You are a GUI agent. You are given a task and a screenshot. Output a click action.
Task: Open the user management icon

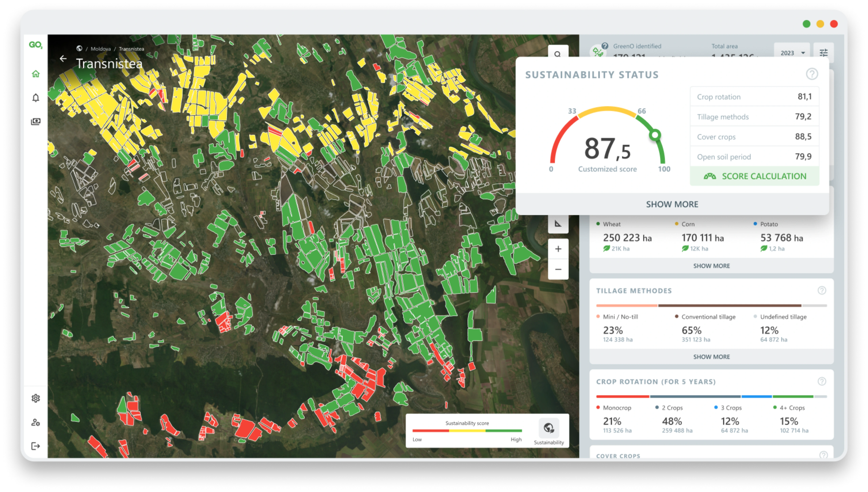coord(36,422)
